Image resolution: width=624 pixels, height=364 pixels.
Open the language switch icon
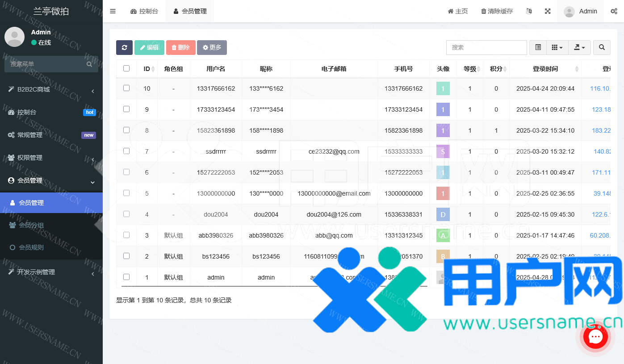[x=529, y=11]
